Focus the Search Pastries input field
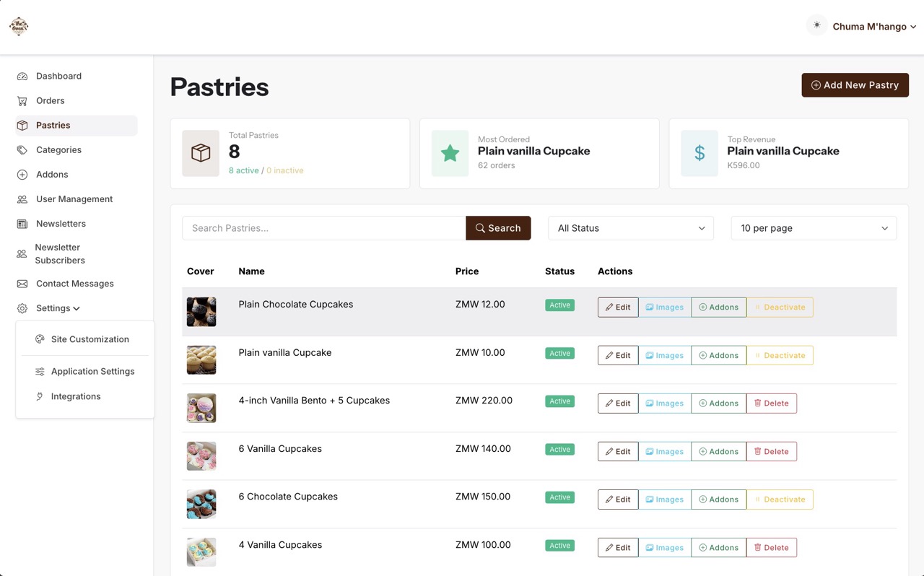Image resolution: width=924 pixels, height=576 pixels. tap(323, 228)
